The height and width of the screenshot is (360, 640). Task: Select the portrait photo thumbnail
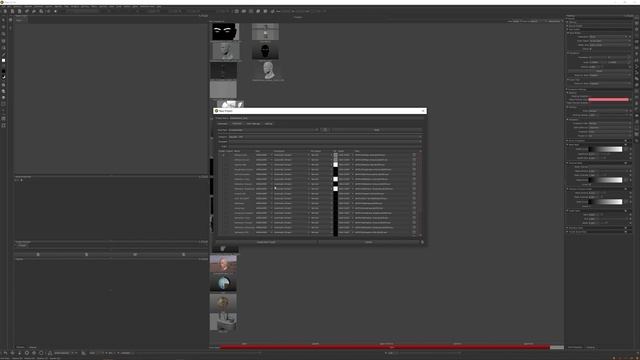point(223,264)
